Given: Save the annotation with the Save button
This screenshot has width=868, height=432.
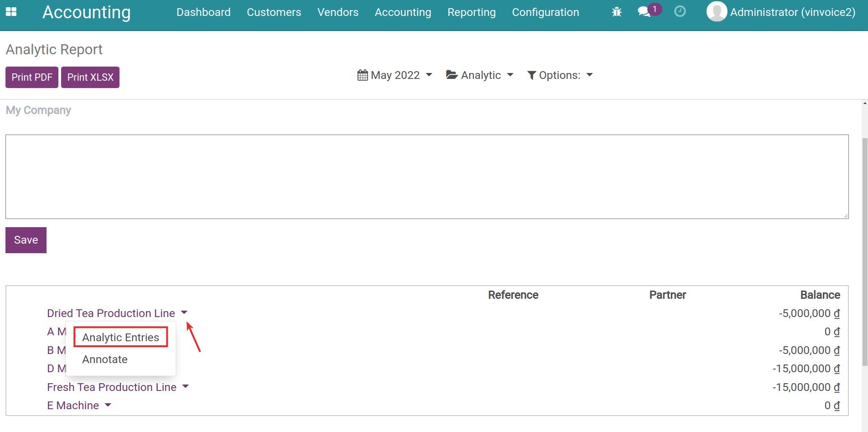Looking at the screenshot, I should (26, 239).
